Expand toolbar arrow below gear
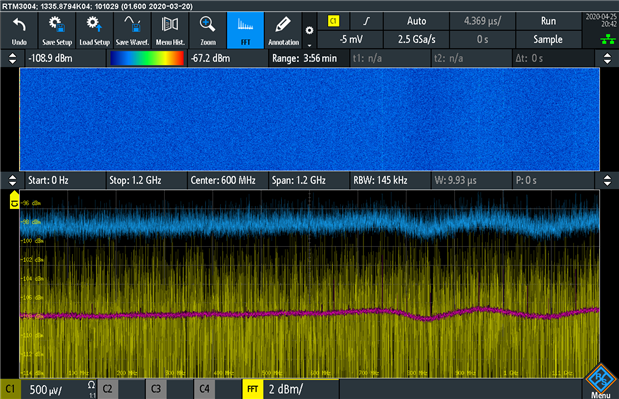Viewport: 619px width, 399px height. point(310,45)
